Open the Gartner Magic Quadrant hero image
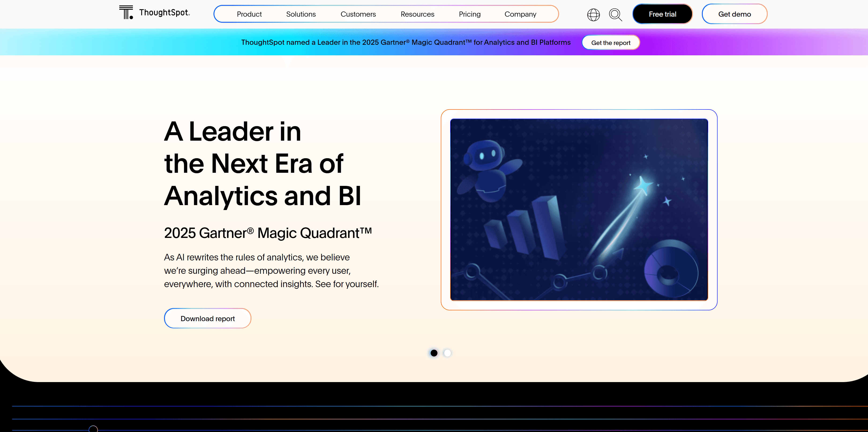Image resolution: width=868 pixels, height=432 pixels. pos(579,209)
